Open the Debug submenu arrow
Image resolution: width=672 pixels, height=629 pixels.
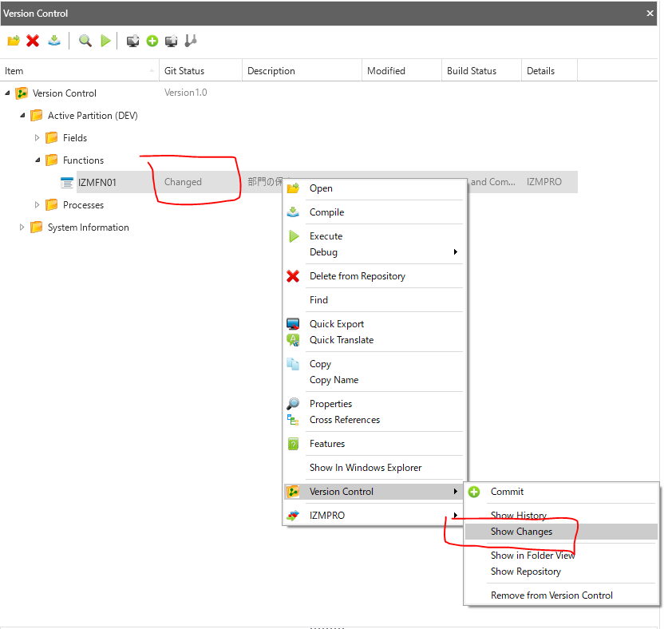pos(456,252)
